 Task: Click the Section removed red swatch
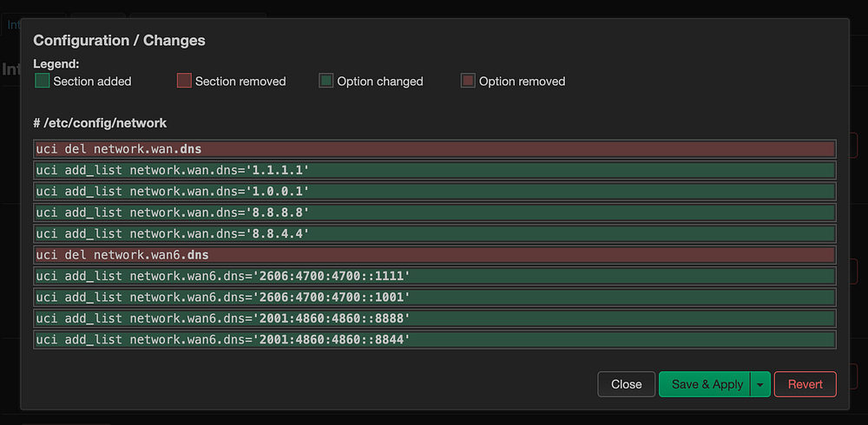pos(184,81)
